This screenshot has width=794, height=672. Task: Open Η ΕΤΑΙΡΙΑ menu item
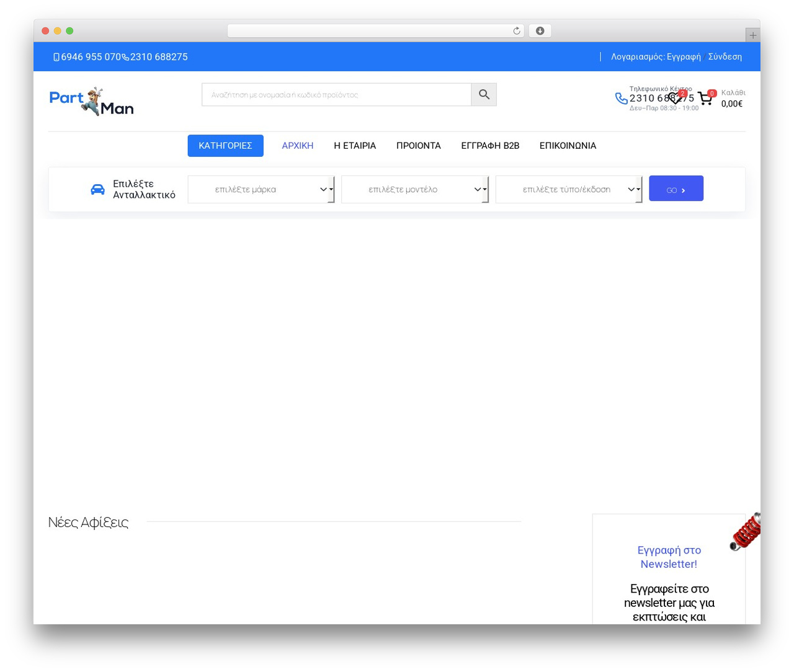(x=355, y=146)
